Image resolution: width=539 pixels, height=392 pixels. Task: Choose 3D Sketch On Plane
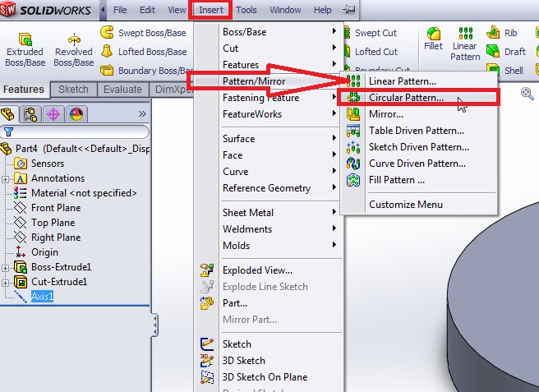(269, 377)
